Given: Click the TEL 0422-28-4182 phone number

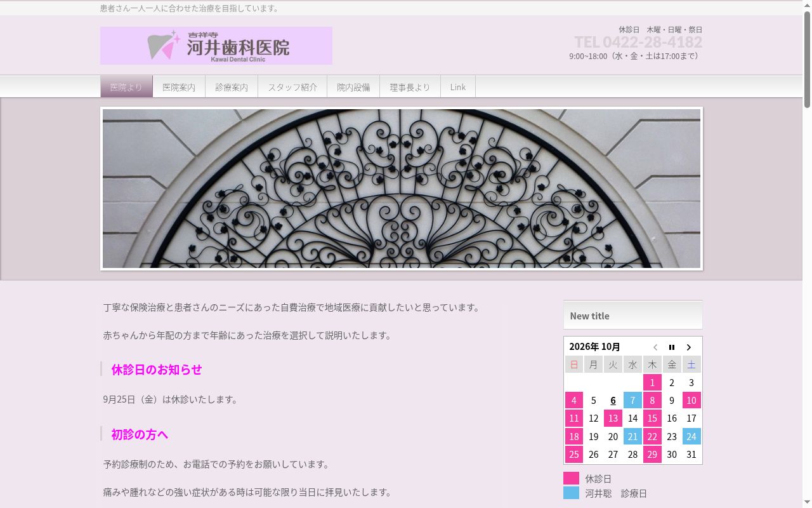Looking at the screenshot, I should point(638,42).
